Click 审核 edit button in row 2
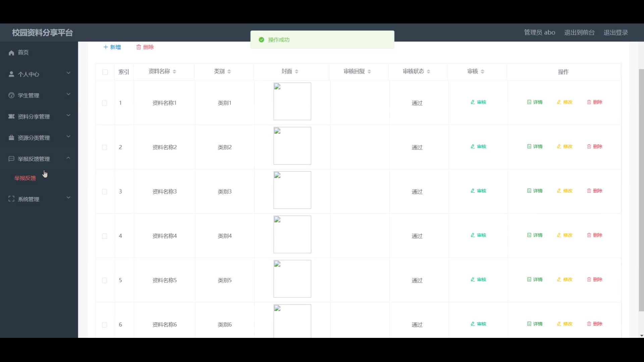Screen dimensions: 644x362 coord(478,146)
